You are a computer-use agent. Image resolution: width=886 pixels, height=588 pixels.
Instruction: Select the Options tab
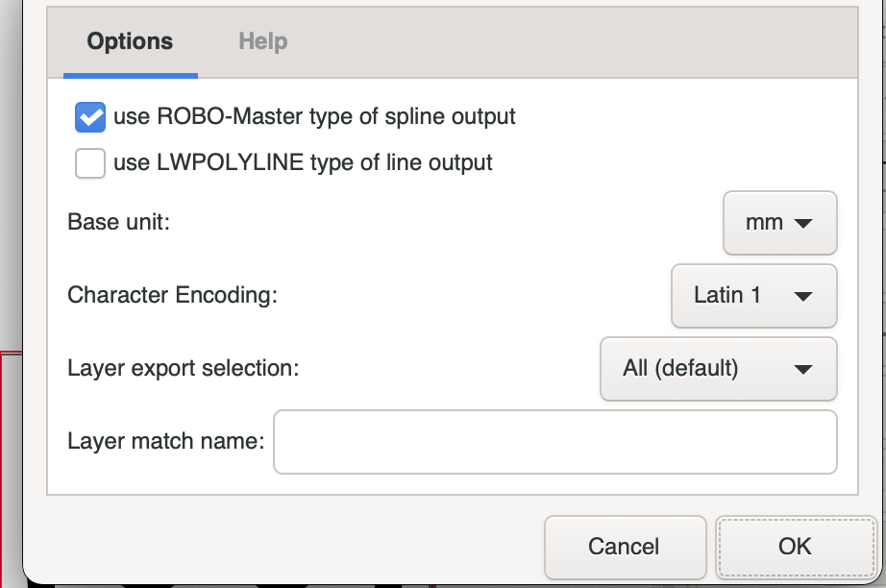click(130, 41)
